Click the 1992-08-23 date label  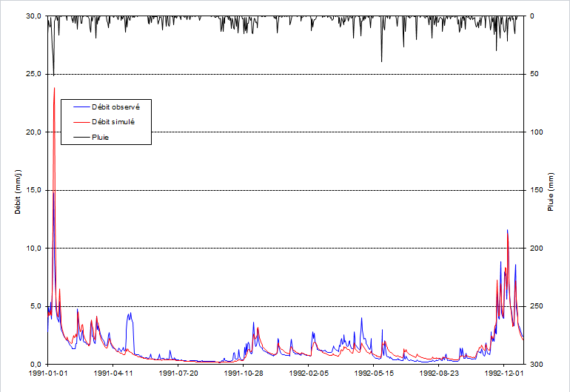pyautogui.click(x=439, y=374)
